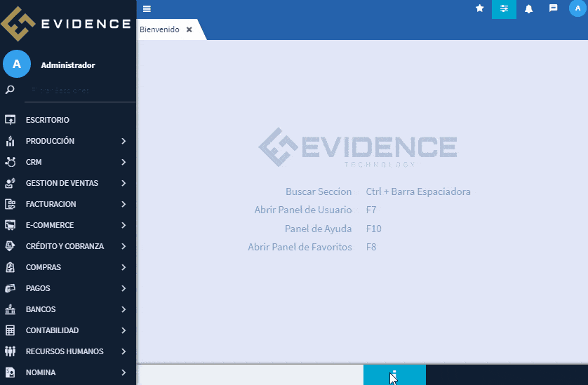The width and height of the screenshot is (588, 385).
Task: Click the Escritorio desktop icon
Action: click(x=10, y=120)
